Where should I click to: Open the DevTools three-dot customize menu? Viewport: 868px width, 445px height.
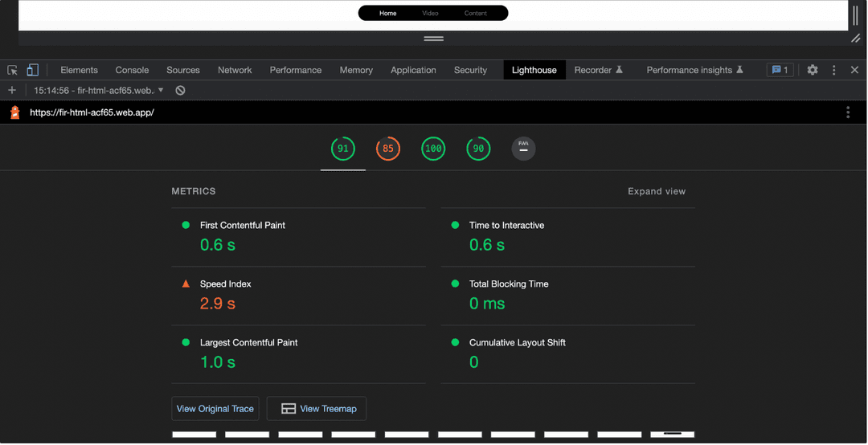[x=833, y=70]
